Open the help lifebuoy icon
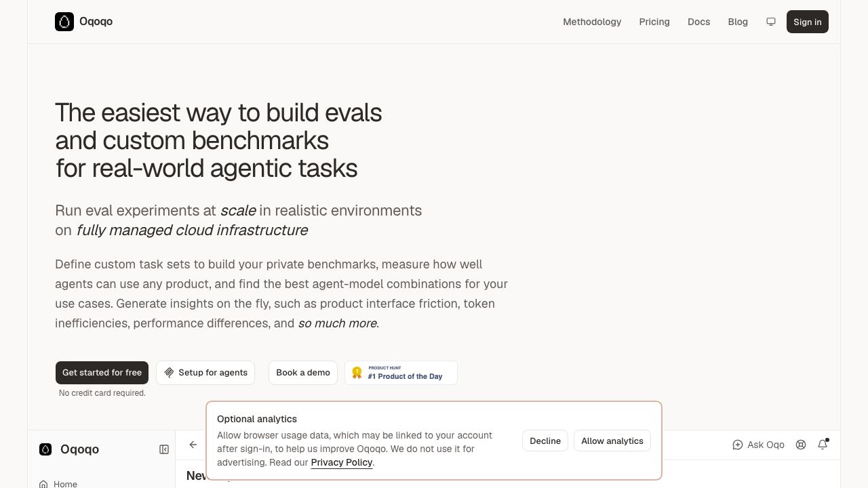The image size is (868, 488). (801, 445)
